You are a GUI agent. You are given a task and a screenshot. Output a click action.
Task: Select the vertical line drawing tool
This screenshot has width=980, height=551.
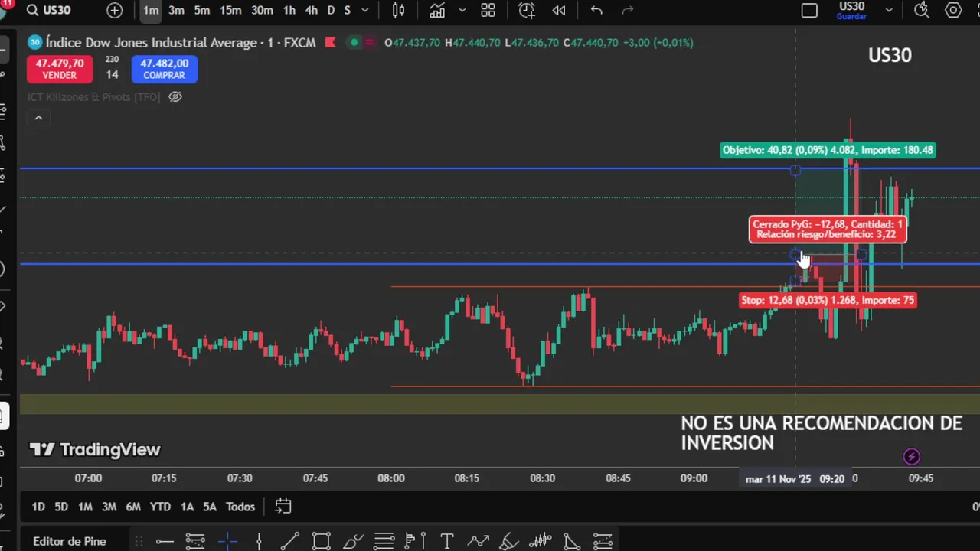point(259,542)
